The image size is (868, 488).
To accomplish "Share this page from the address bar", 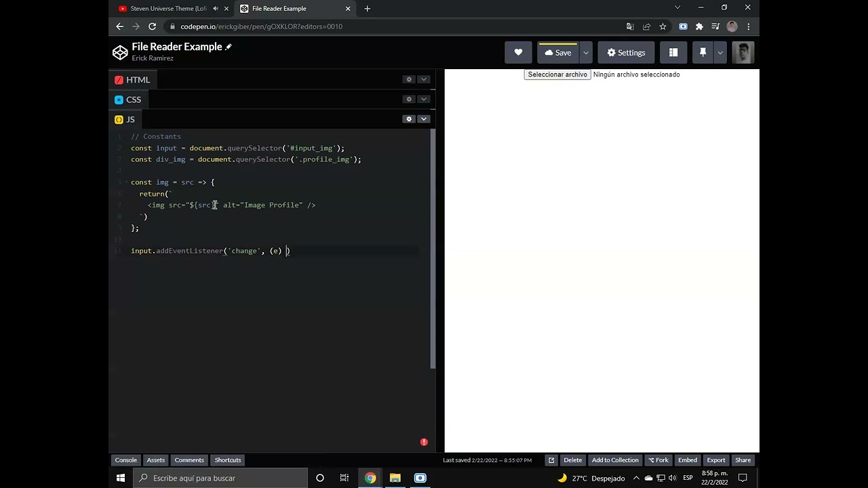I will pyautogui.click(x=646, y=26).
